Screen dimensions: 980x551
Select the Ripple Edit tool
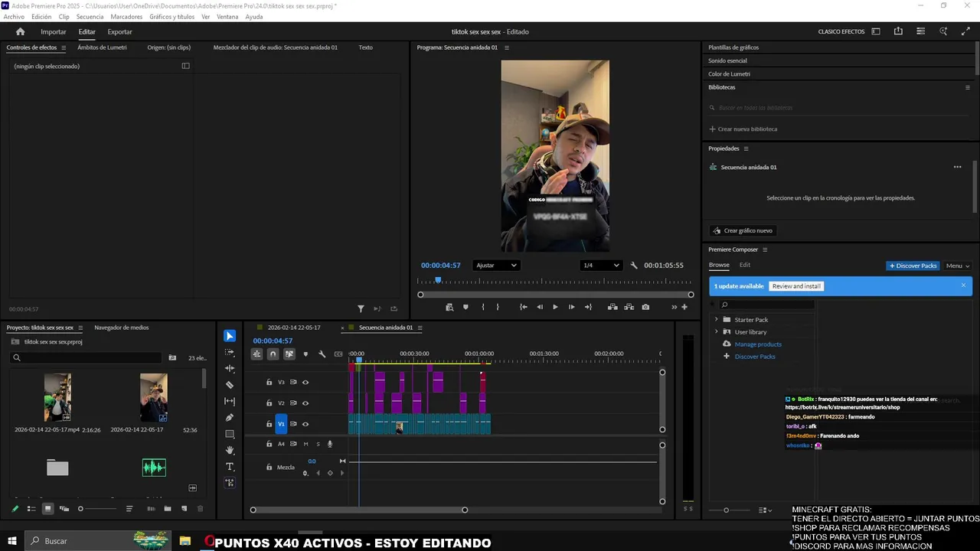230,369
